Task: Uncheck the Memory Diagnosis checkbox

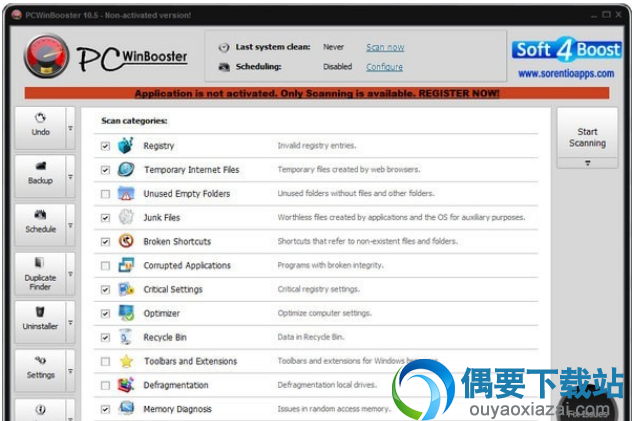Action: pos(105,409)
